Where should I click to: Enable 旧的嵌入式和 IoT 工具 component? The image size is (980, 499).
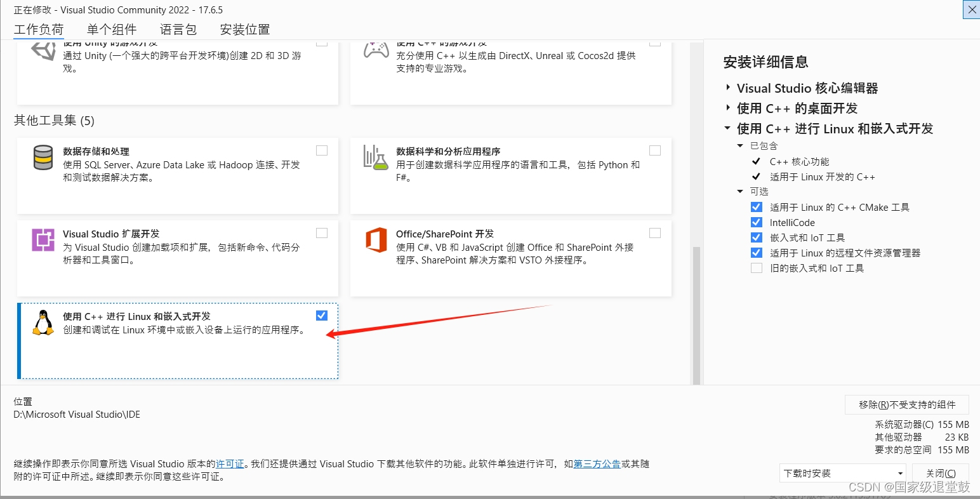pyautogui.click(x=756, y=268)
